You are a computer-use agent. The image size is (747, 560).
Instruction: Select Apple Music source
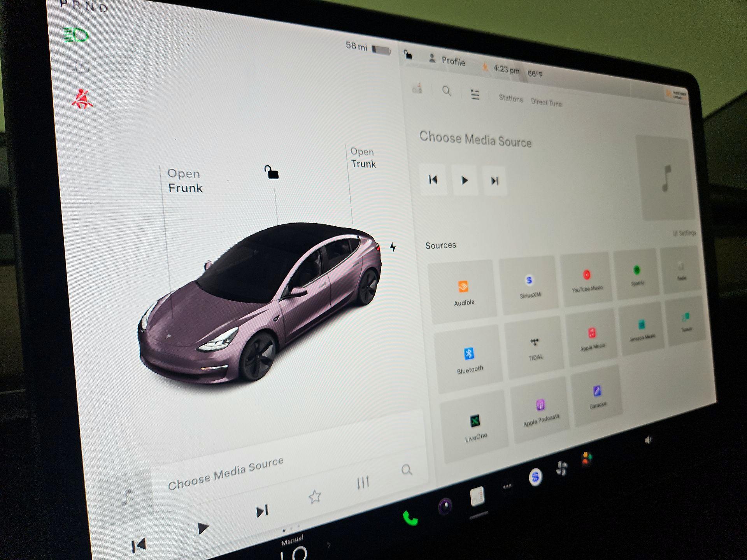coord(592,338)
